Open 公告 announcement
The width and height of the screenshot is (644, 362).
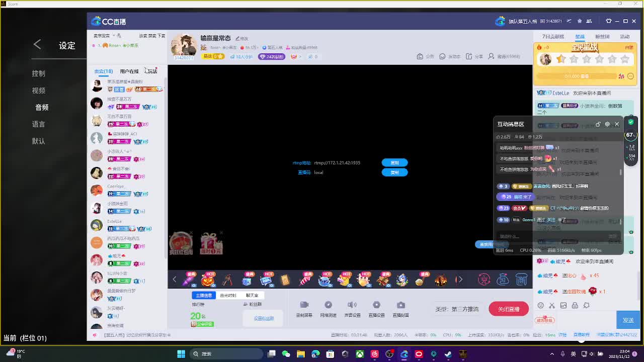[x=426, y=56]
